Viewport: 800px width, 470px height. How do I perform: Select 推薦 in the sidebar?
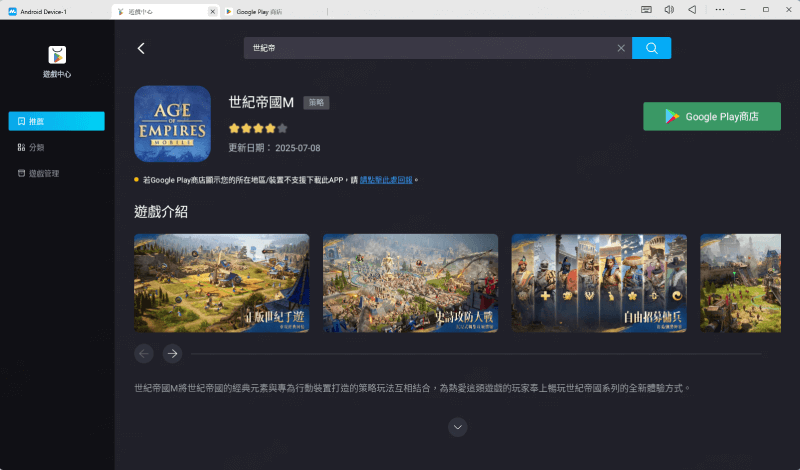57,121
